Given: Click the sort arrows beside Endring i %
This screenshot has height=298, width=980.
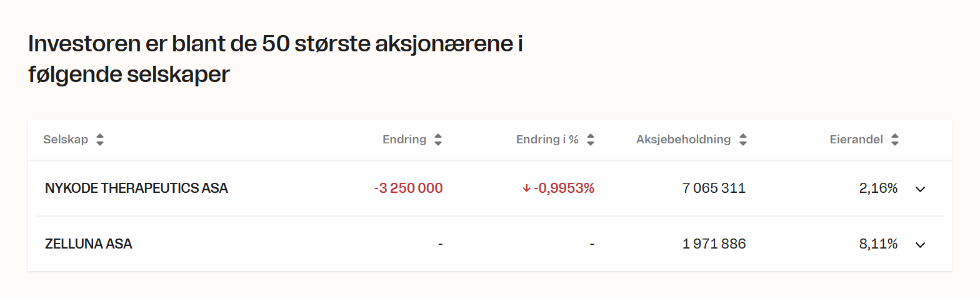Looking at the screenshot, I should 591,140.
